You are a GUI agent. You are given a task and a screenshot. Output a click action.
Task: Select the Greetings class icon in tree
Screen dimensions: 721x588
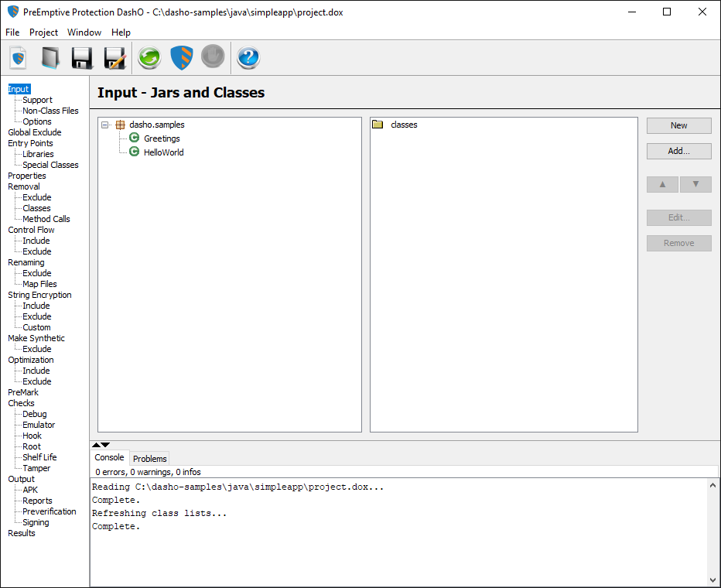tap(135, 138)
